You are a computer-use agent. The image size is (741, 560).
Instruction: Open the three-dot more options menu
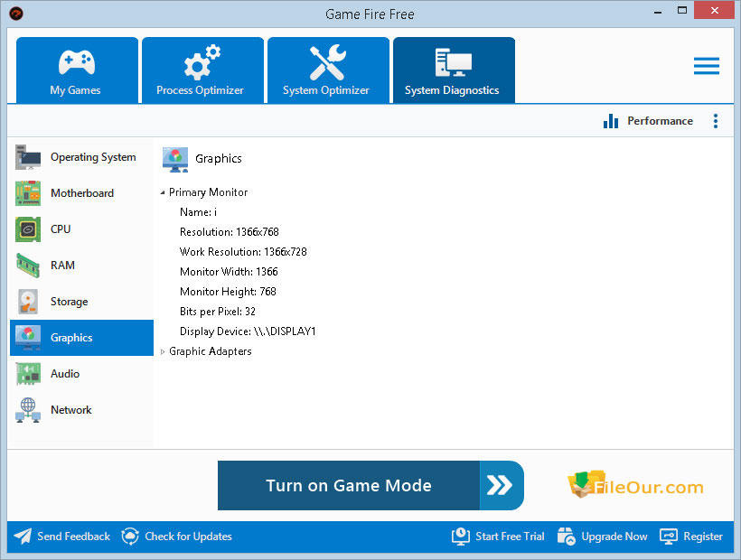coord(716,121)
